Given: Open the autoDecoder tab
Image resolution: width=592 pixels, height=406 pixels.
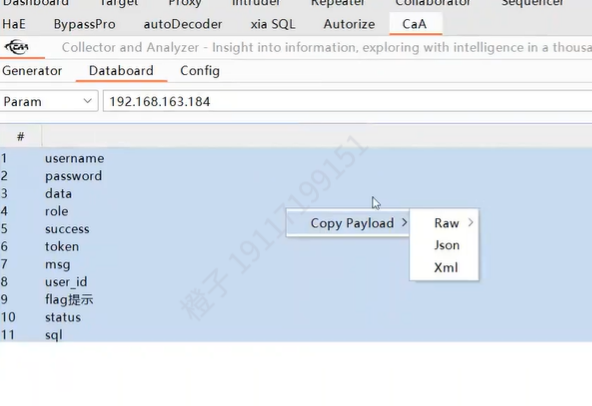Looking at the screenshot, I should [183, 24].
